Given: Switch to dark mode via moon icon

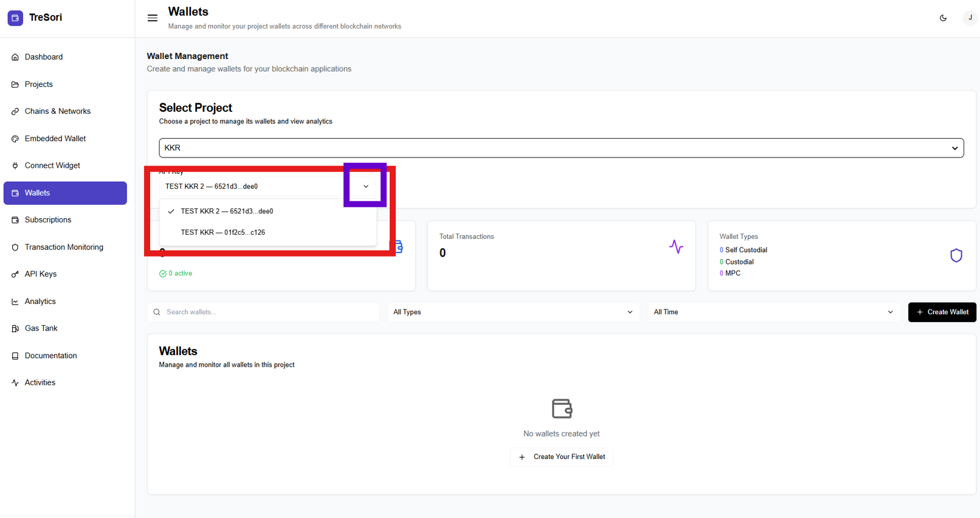Looking at the screenshot, I should tap(943, 18).
